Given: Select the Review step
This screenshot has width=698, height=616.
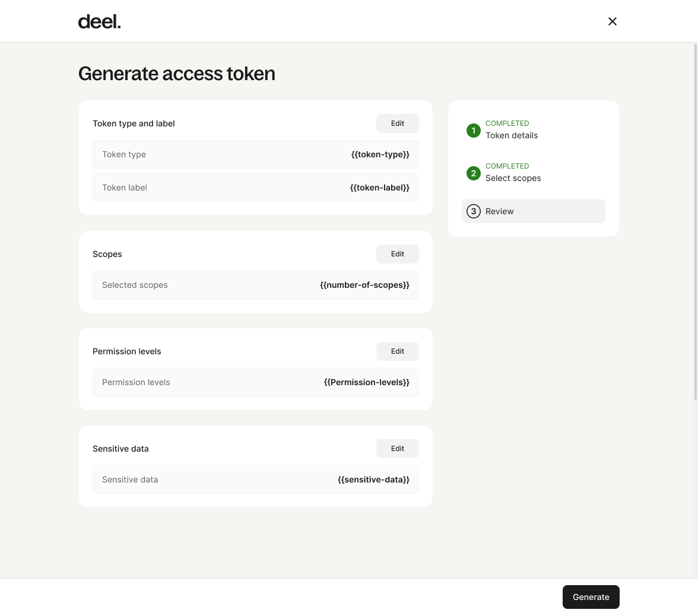Looking at the screenshot, I should 533,211.
